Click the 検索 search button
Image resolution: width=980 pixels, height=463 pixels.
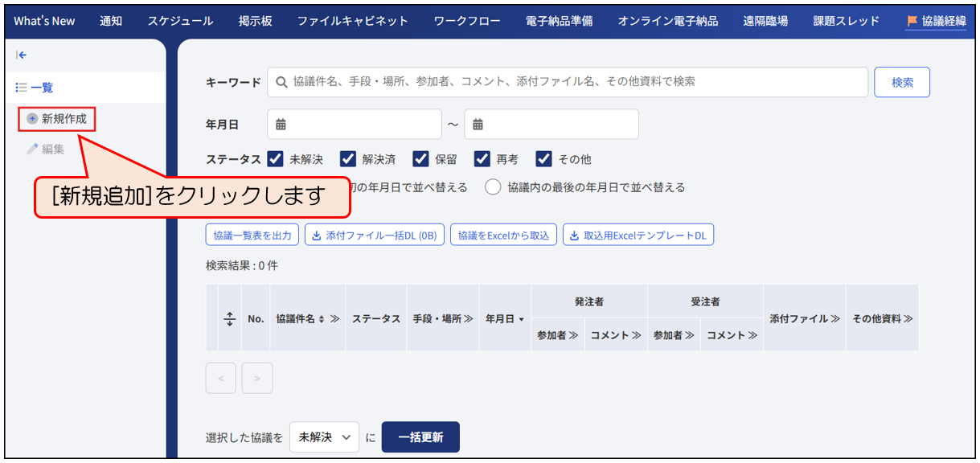pos(902,82)
